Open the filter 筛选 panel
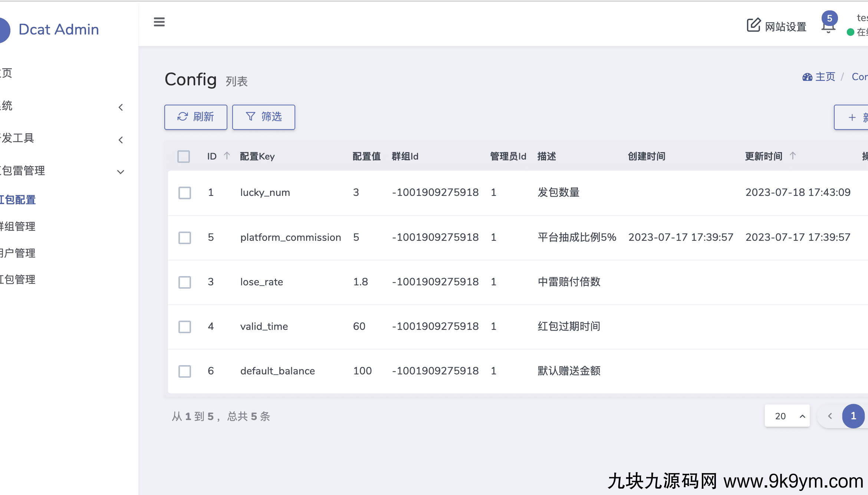 (263, 117)
